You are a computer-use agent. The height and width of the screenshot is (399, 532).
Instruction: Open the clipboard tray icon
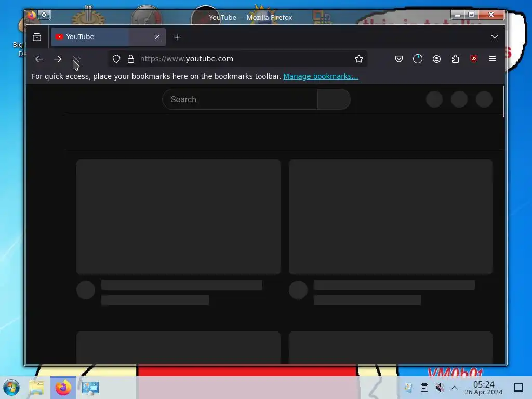tap(424, 388)
